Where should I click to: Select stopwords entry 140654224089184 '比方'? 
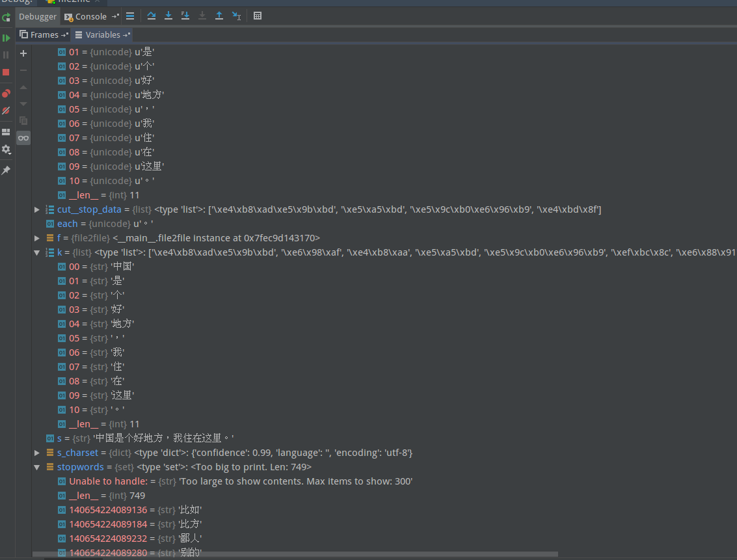pyautogui.click(x=129, y=524)
